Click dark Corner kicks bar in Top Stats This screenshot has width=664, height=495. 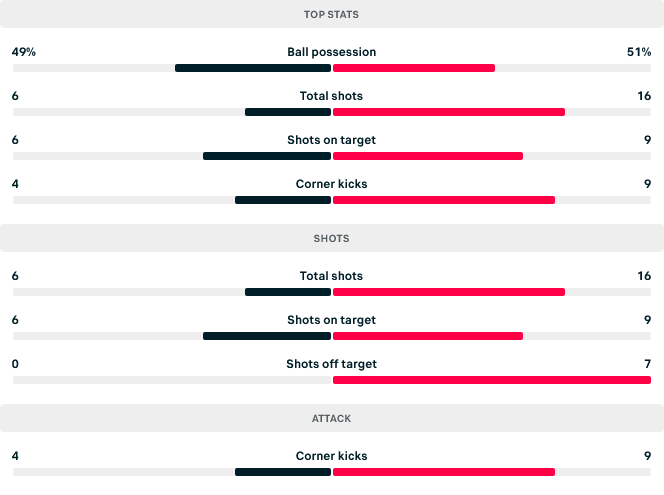click(283, 200)
